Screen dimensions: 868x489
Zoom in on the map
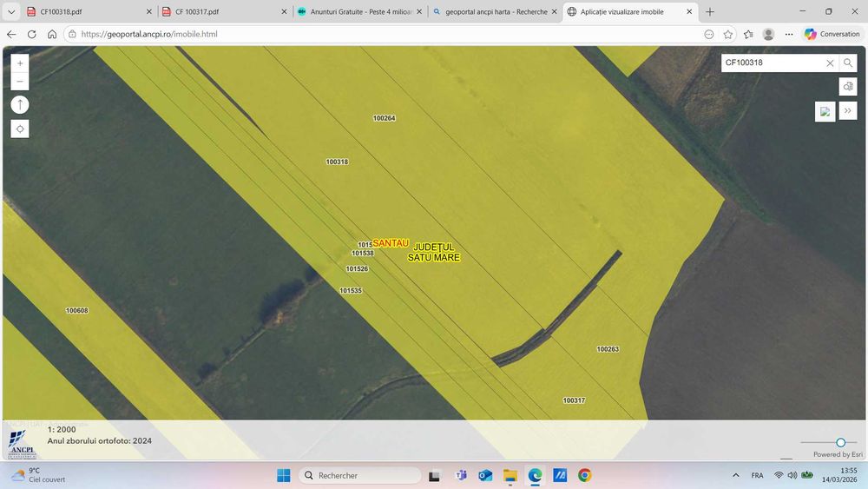pyautogui.click(x=20, y=63)
